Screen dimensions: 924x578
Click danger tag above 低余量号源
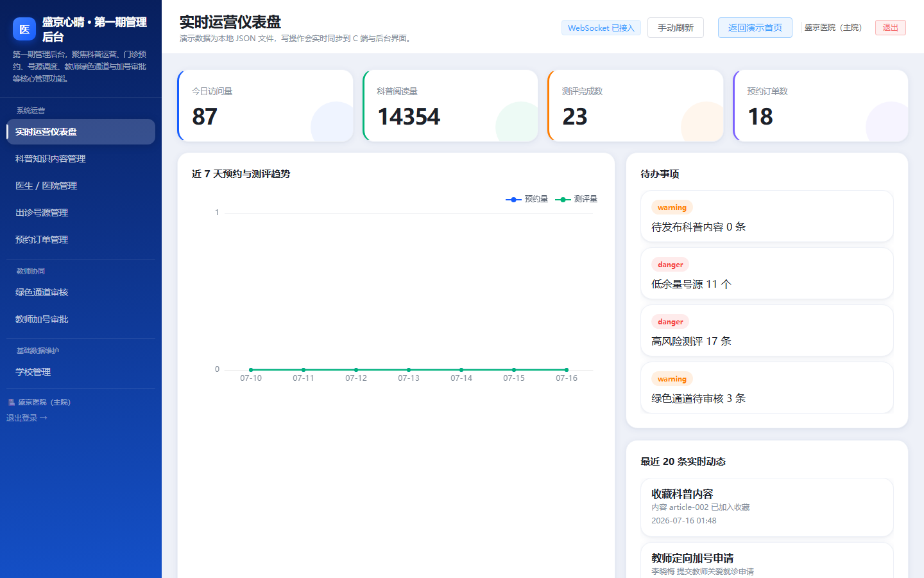click(x=670, y=265)
